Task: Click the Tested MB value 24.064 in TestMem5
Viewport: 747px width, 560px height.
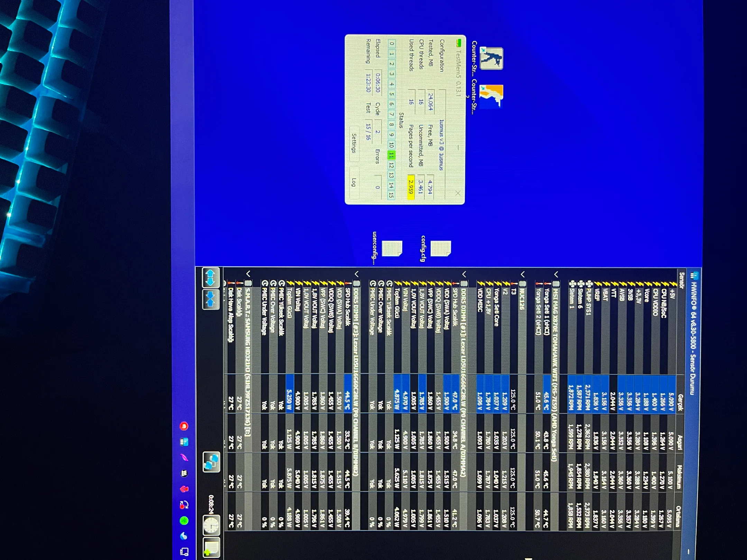Action: [x=431, y=101]
